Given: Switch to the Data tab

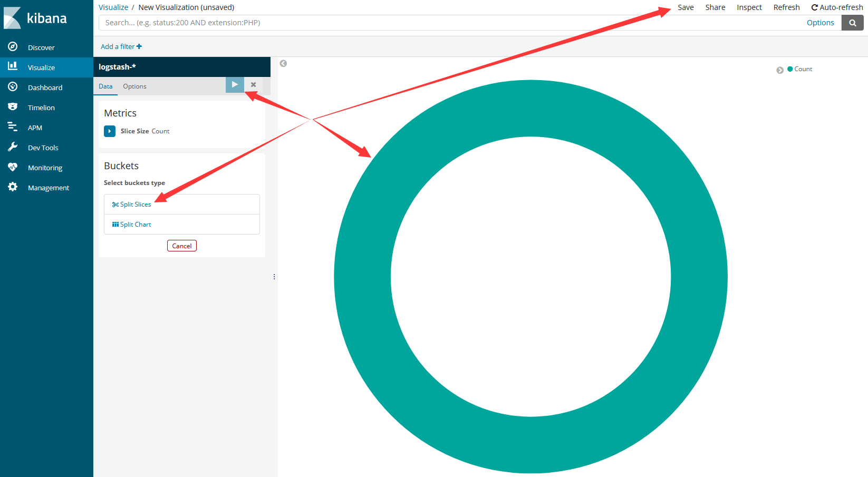Looking at the screenshot, I should 105,86.
